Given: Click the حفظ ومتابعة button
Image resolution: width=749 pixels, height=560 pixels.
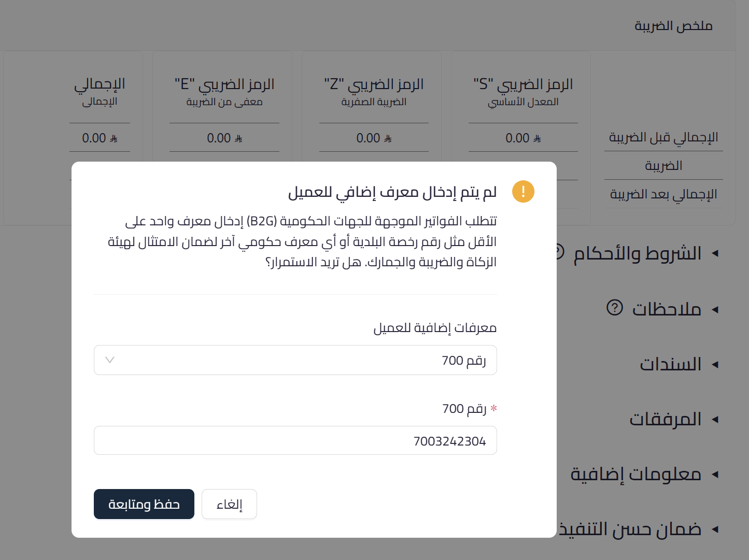Looking at the screenshot, I should [x=144, y=504].
